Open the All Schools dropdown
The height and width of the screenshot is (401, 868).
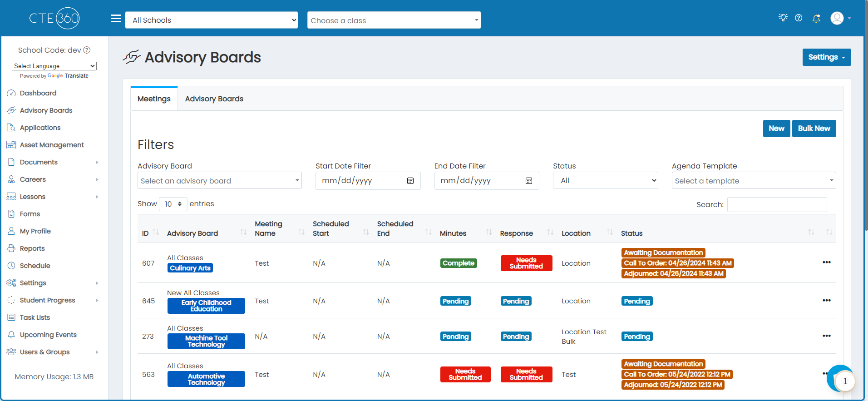(212, 20)
